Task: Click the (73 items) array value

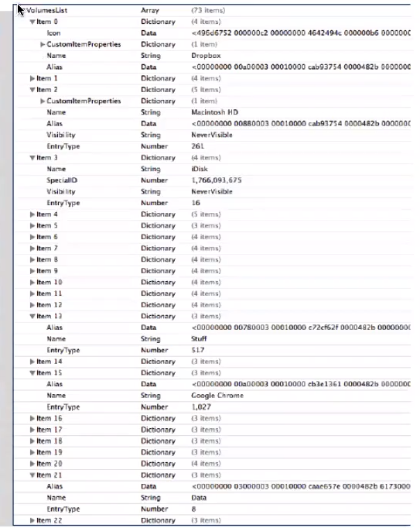Action: coord(208,10)
